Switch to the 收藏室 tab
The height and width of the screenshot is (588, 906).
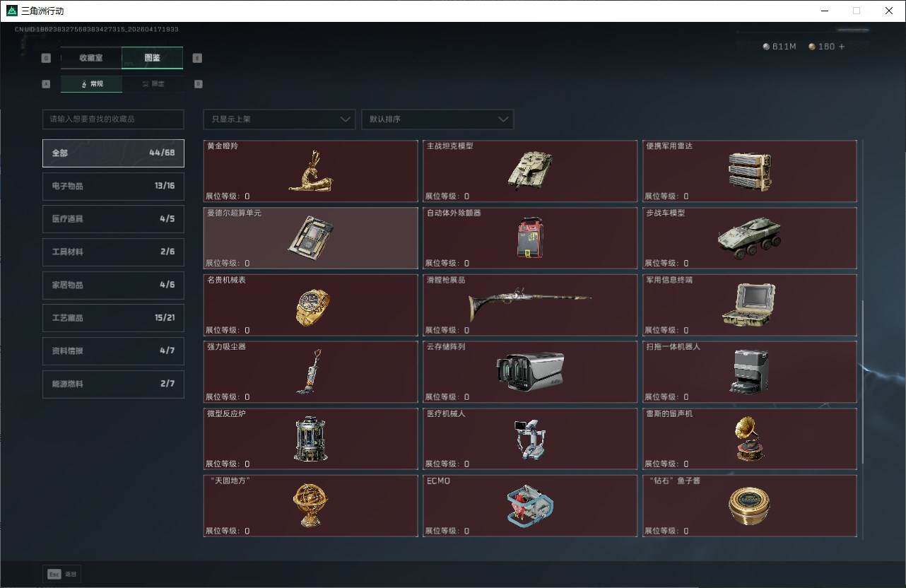click(x=91, y=58)
